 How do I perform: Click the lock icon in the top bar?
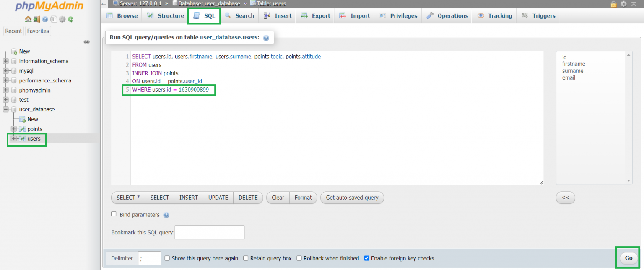[613, 4]
